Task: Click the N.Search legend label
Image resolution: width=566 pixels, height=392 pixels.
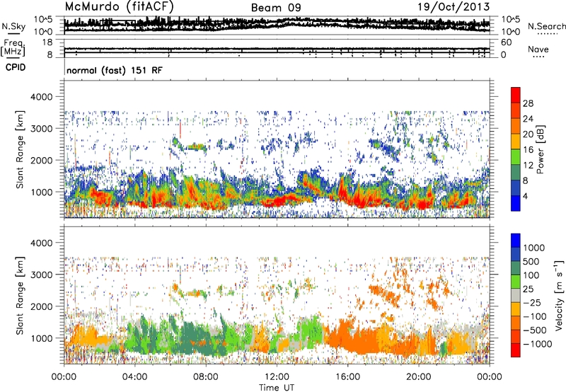Action: pos(546,26)
